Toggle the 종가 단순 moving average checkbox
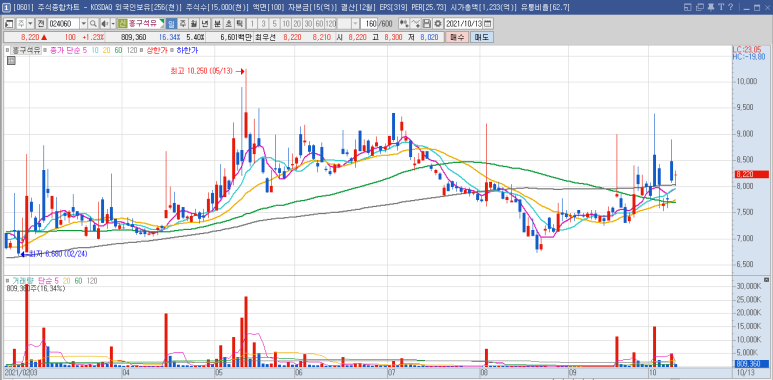 [x=45, y=50]
